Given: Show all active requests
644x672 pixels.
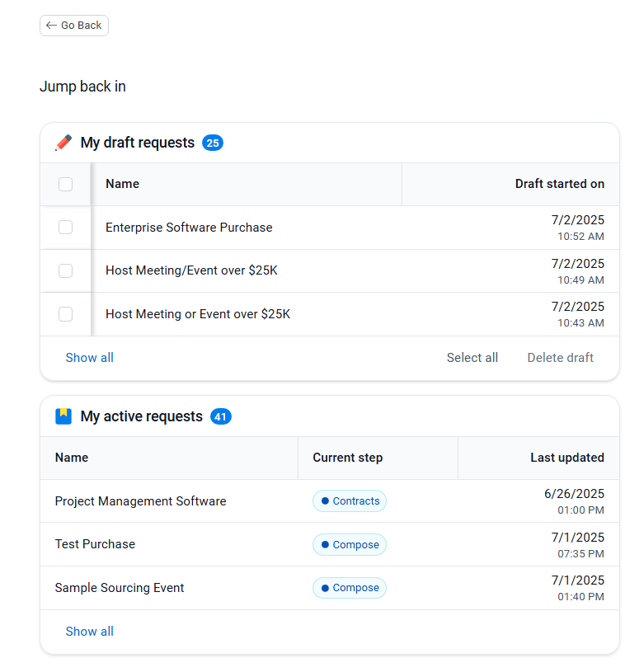Looking at the screenshot, I should 90,632.
